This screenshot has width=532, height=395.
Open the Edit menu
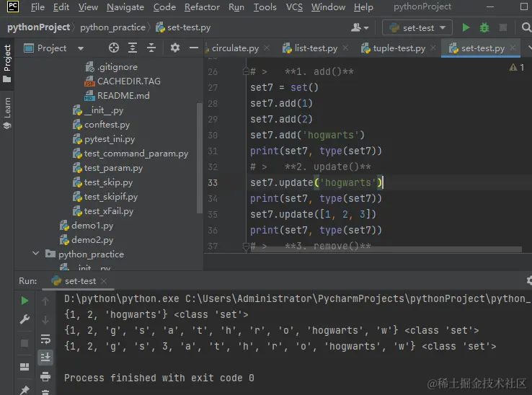coord(61,6)
